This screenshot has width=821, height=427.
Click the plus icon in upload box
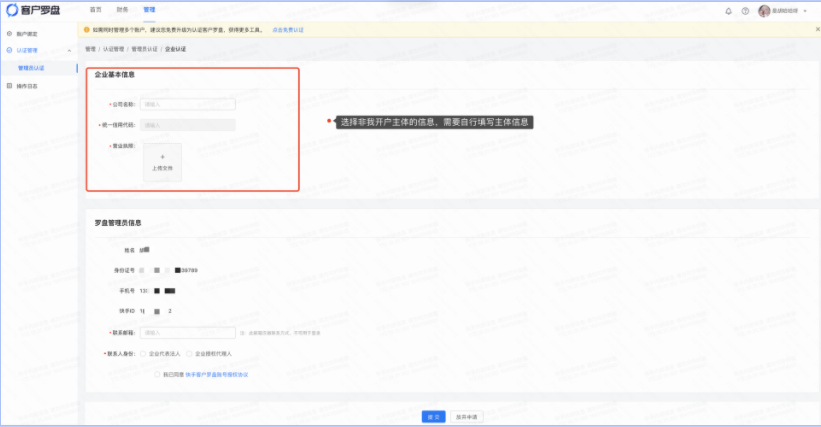(x=162, y=157)
